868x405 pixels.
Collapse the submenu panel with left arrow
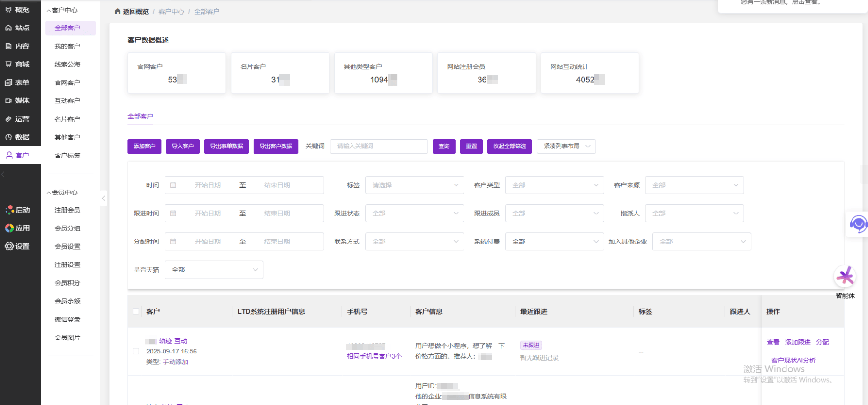tap(104, 198)
